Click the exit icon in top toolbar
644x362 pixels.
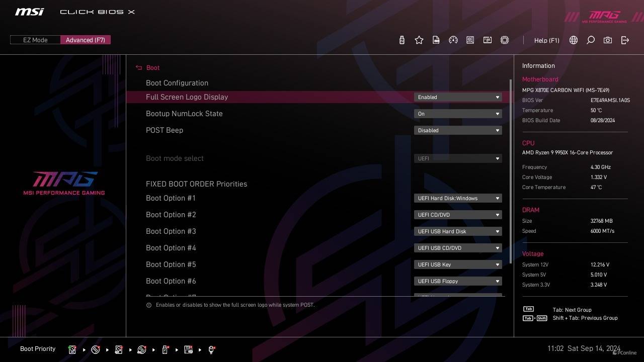click(625, 40)
